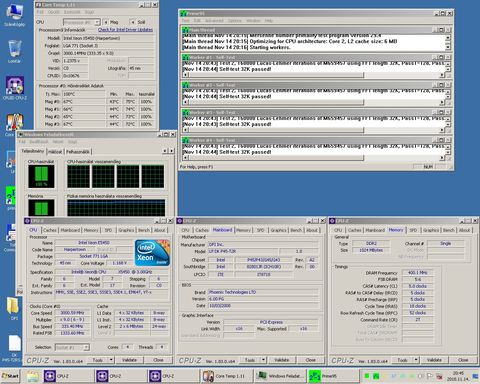Open Options menu in Prime95

[x=235, y=21]
